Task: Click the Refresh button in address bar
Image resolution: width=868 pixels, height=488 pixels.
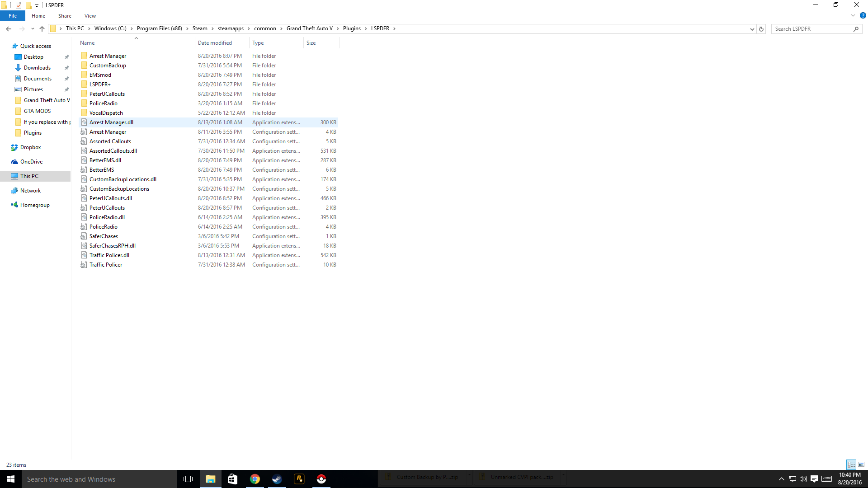Action: pyautogui.click(x=761, y=29)
